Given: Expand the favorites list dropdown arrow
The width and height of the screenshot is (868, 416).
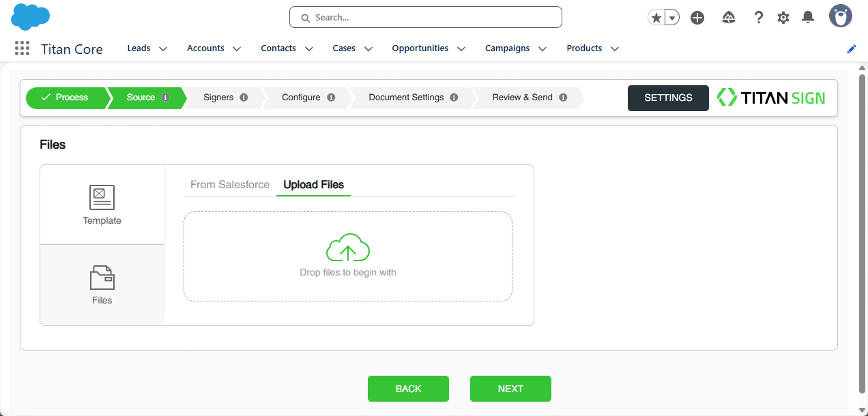Looking at the screenshot, I should [672, 18].
